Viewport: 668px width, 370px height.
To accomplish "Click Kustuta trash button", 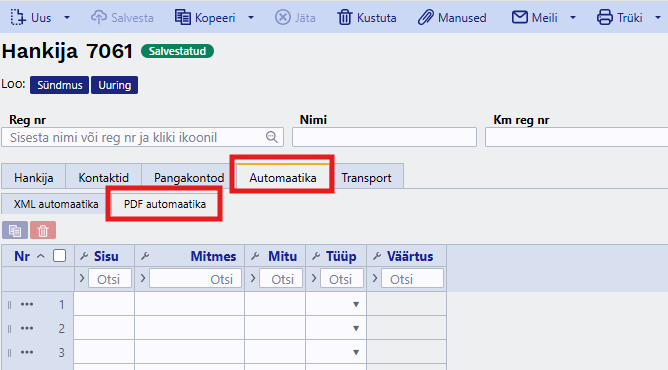I will [367, 18].
